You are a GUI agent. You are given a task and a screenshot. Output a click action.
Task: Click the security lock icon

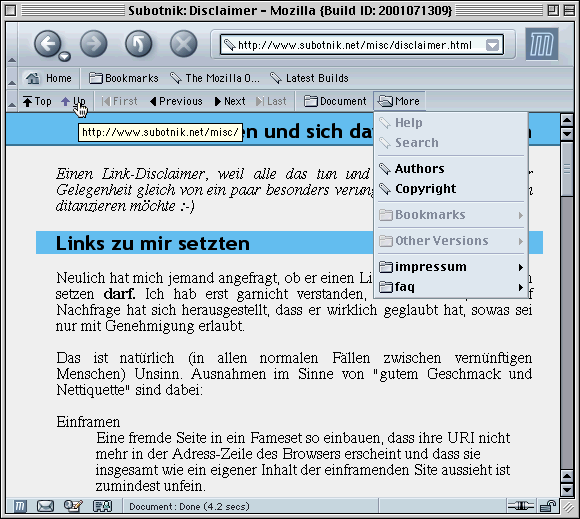click(x=547, y=506)
